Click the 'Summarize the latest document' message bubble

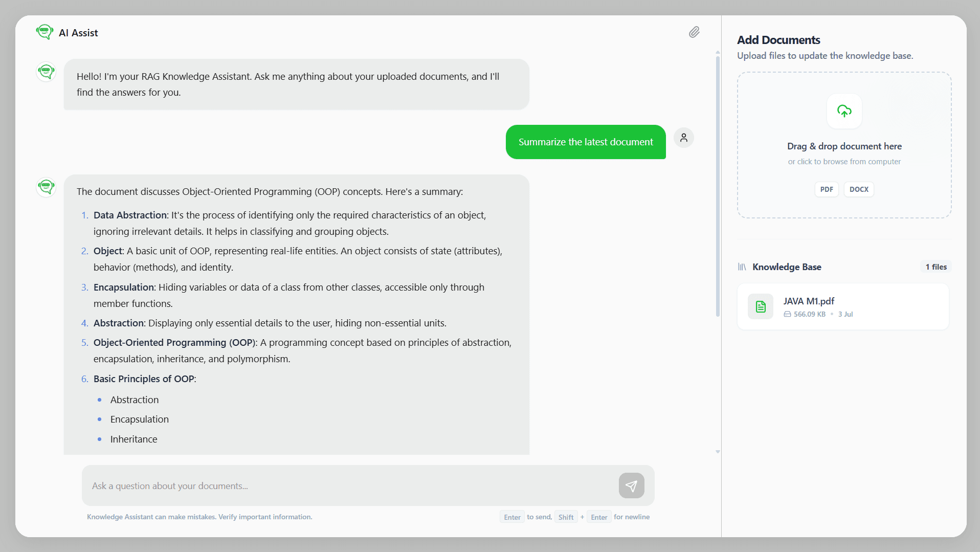point(586,142)
